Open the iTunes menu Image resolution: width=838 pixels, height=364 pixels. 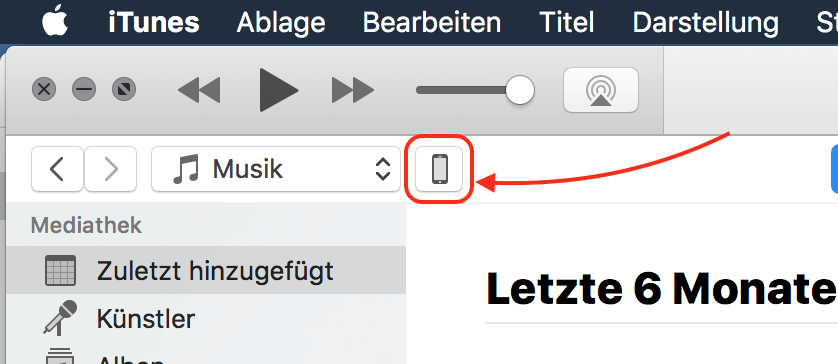[x=154, y=23]
